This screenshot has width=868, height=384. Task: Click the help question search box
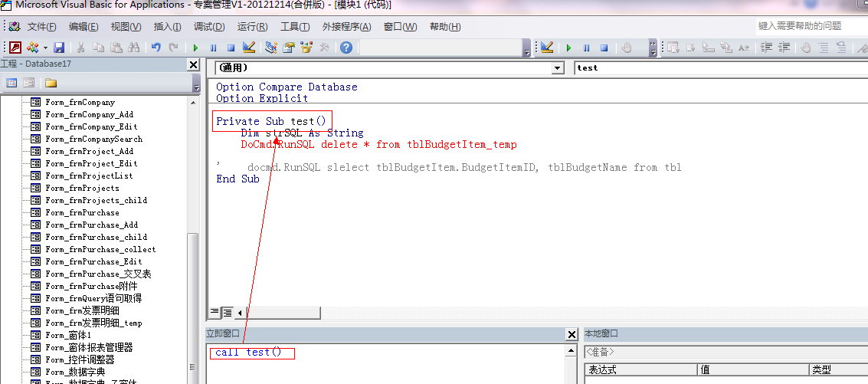click(811, 25)
